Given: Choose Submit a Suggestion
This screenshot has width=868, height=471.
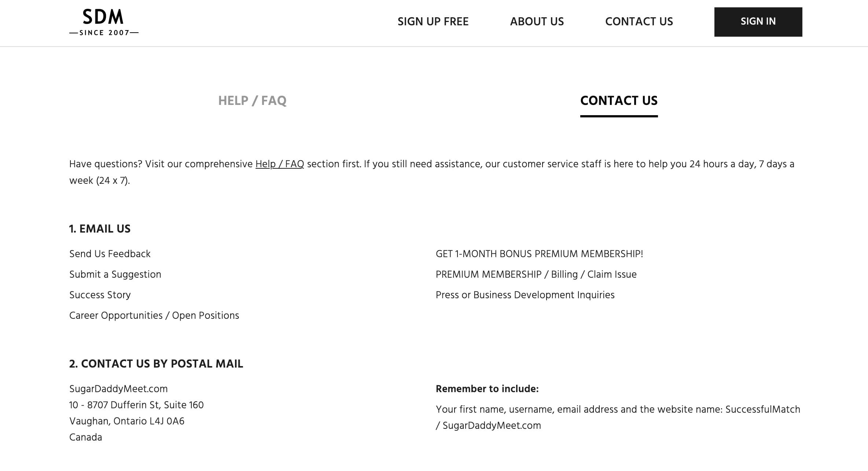Looking at the screenshot, I should click(115, 274).
